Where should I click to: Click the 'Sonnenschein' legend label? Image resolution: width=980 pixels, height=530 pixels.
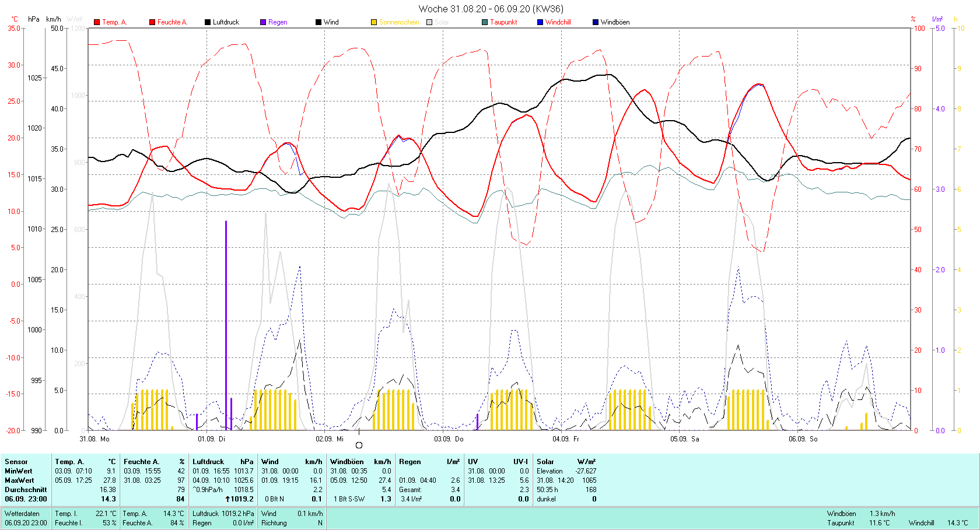[399, 22]
